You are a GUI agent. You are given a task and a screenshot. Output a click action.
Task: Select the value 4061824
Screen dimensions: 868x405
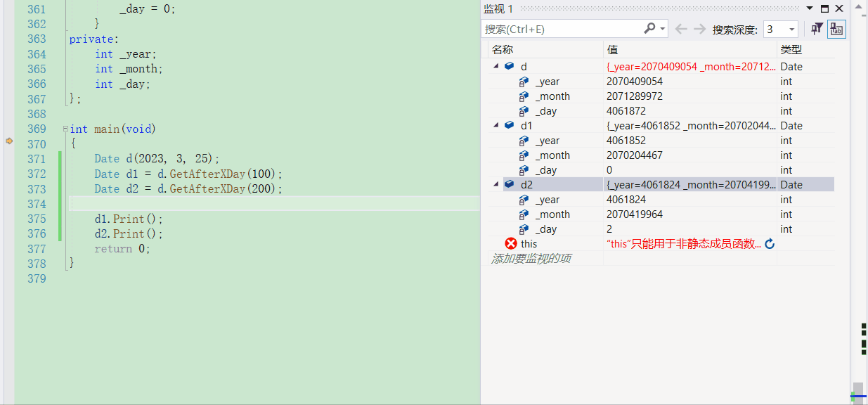pos(626,200)
